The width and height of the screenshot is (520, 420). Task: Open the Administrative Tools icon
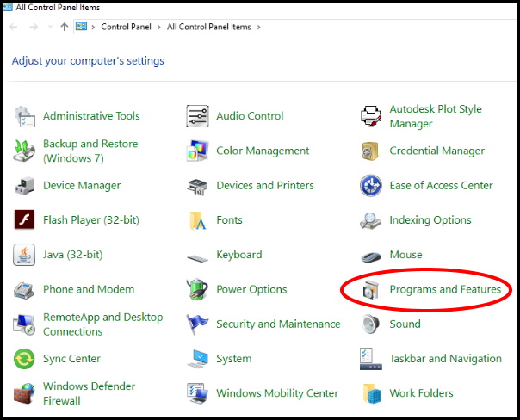click(x=25, y=116)
